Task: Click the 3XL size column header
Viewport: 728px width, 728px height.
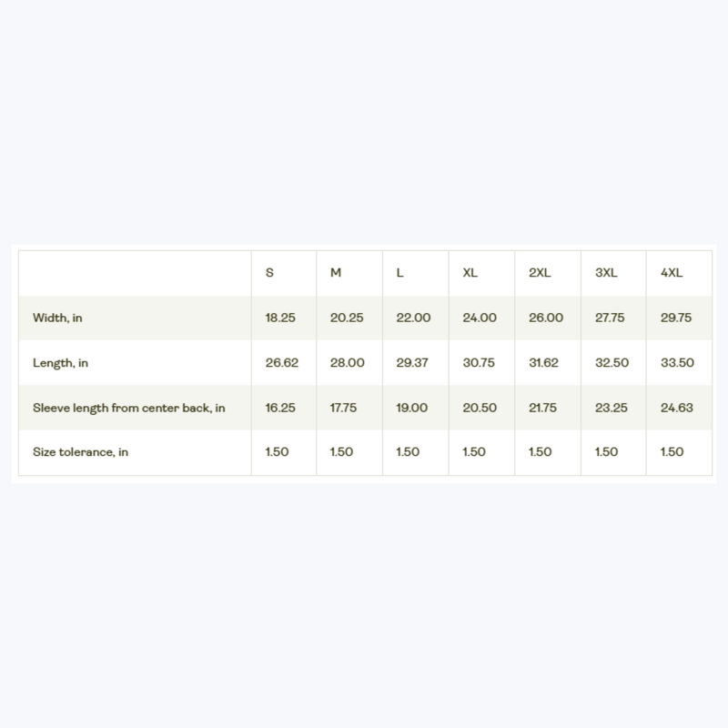Action: 606,272
